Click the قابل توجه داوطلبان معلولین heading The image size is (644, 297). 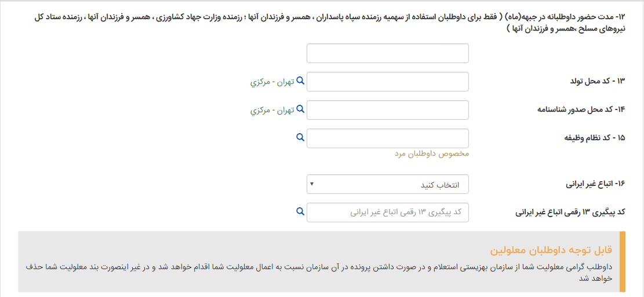tap(551, 250)
